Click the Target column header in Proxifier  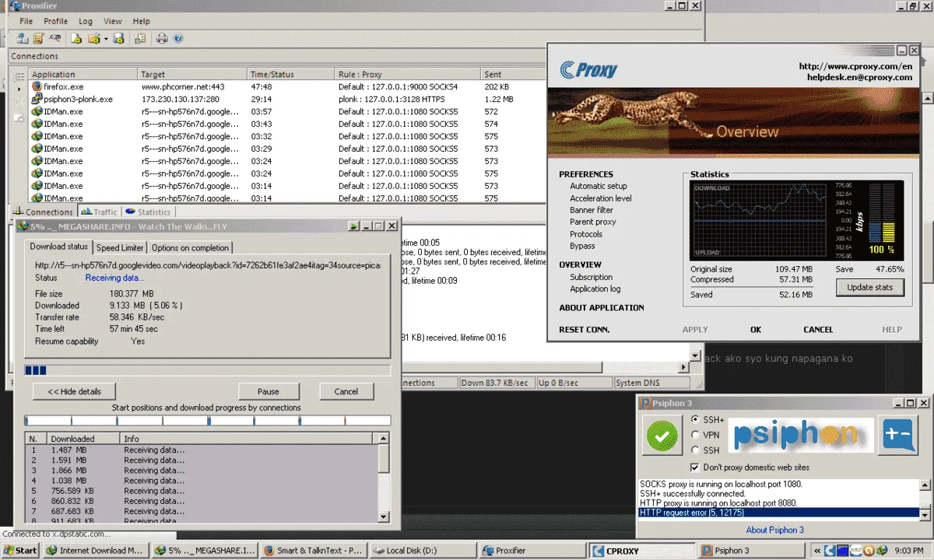coord(192,75)
